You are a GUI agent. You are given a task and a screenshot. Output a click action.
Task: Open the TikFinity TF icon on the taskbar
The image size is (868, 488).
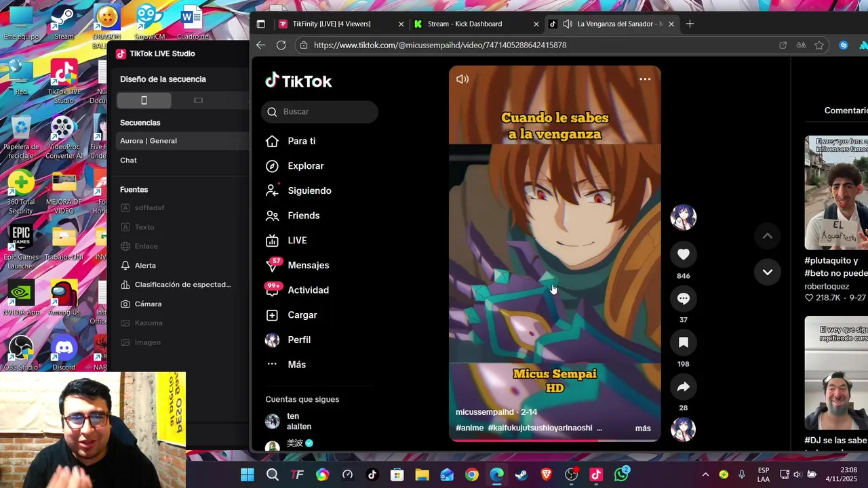click(x=297, y=474)
